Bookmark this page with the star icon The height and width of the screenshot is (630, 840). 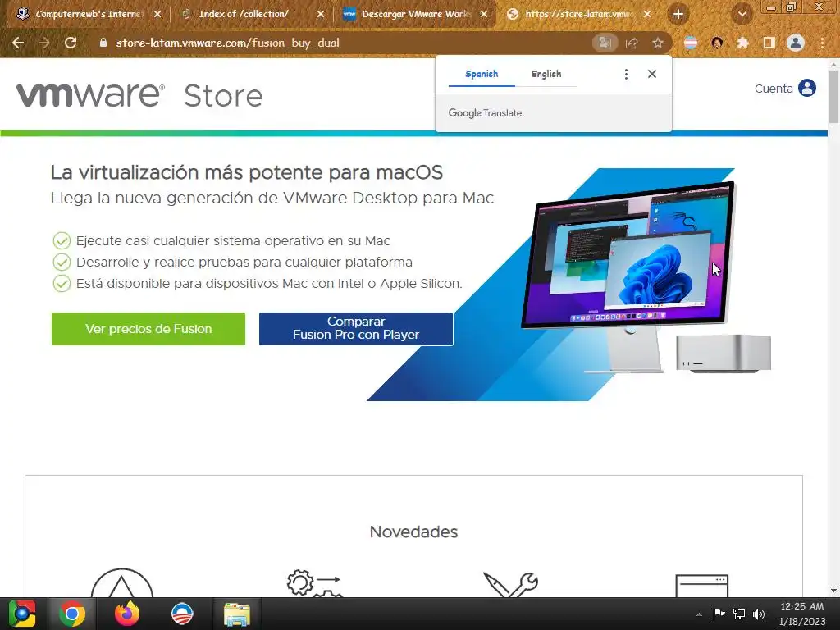click(x=658, y=43)
